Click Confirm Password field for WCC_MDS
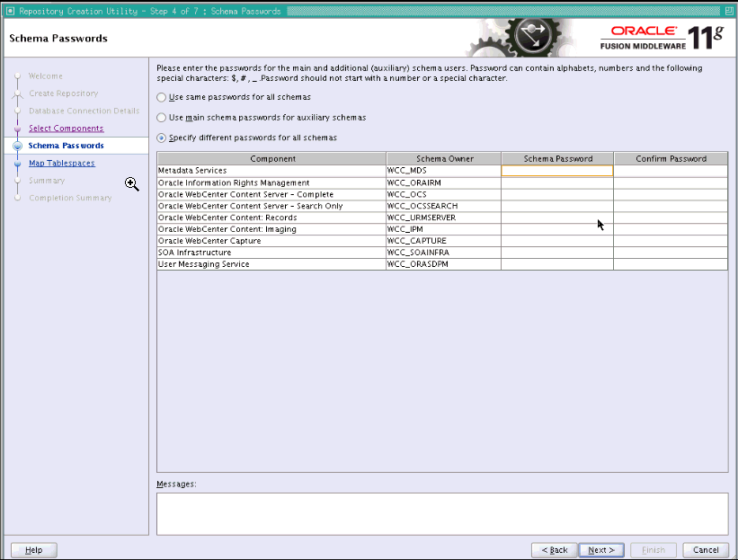Viewport: 738px width, 560px height. click(x=671, y=171)
